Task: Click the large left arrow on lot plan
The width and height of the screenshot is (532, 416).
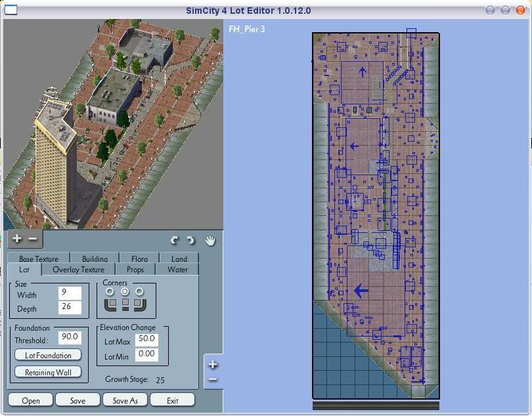Action: coord(361,291)
